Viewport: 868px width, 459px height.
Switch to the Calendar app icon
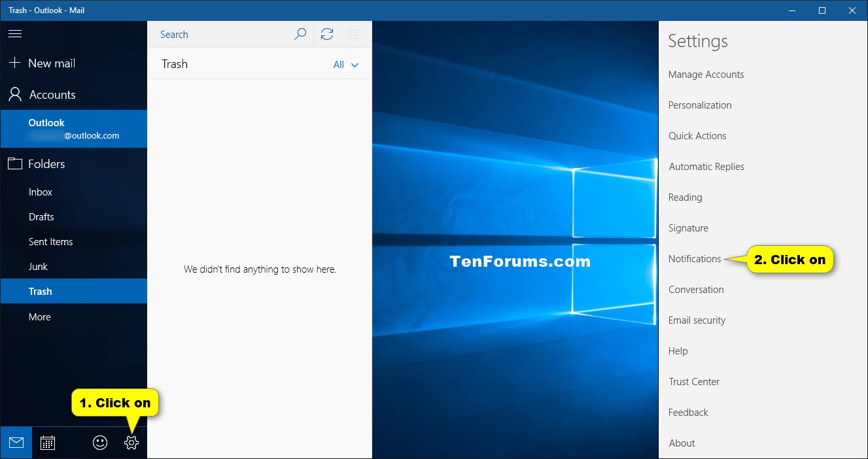click(x=47, y=443)
